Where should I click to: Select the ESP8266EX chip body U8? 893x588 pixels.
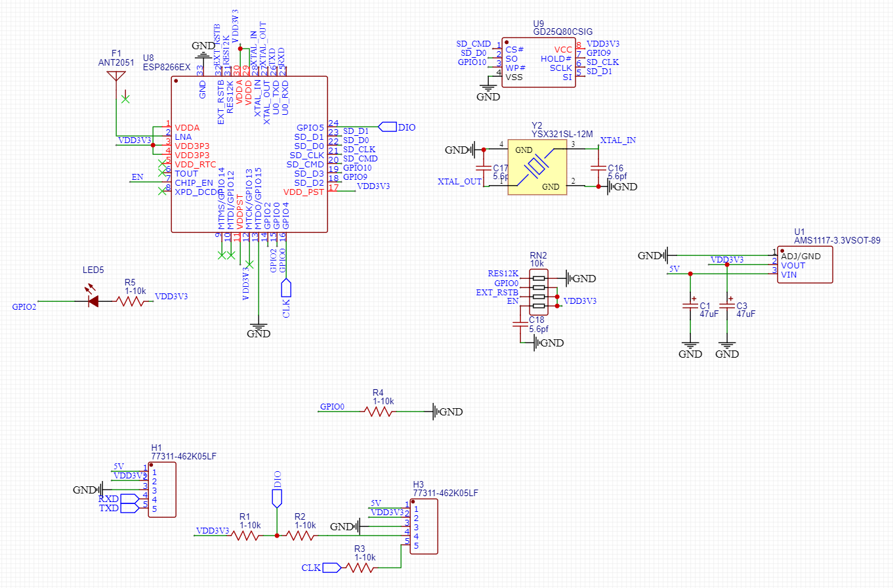[249, 154]
